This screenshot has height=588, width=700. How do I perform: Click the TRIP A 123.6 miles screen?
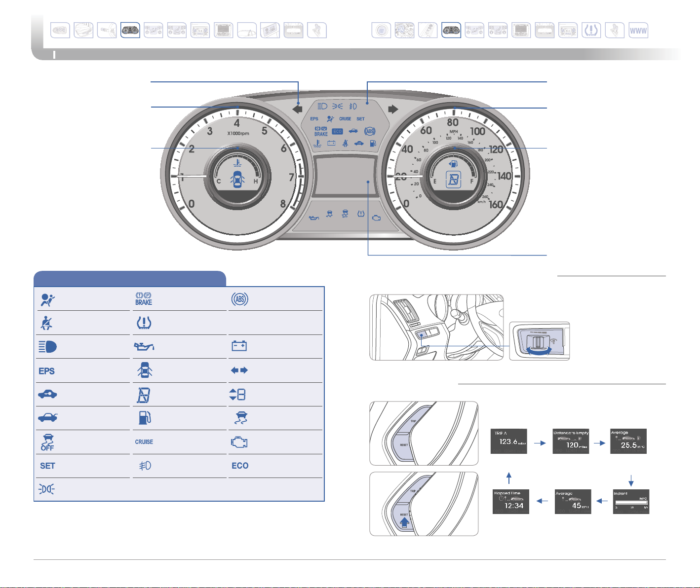pos(508,441)
